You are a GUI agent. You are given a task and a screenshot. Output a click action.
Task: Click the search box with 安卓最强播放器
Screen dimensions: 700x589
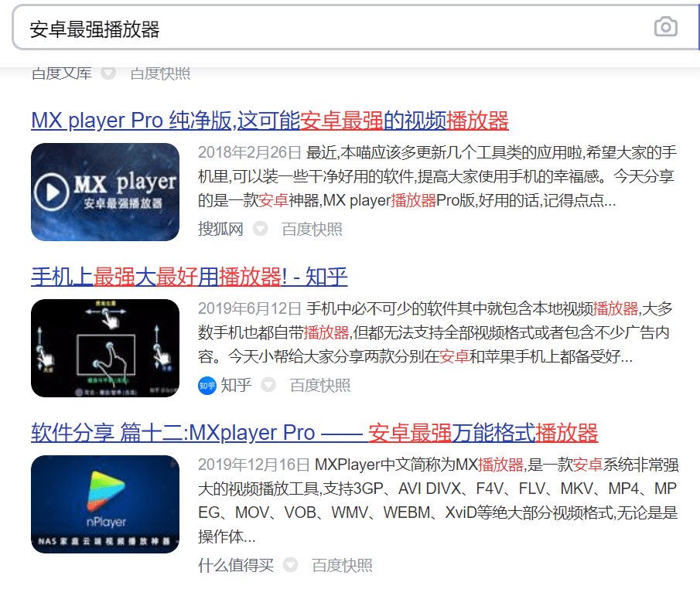(x=333, y=29)
